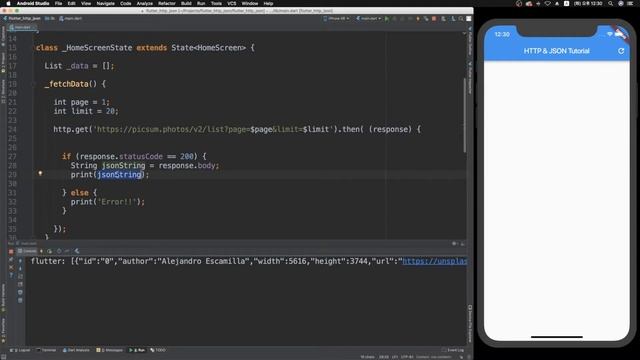
Task: Click the unsplash hyperlink in console output
Action: [434, 261]
